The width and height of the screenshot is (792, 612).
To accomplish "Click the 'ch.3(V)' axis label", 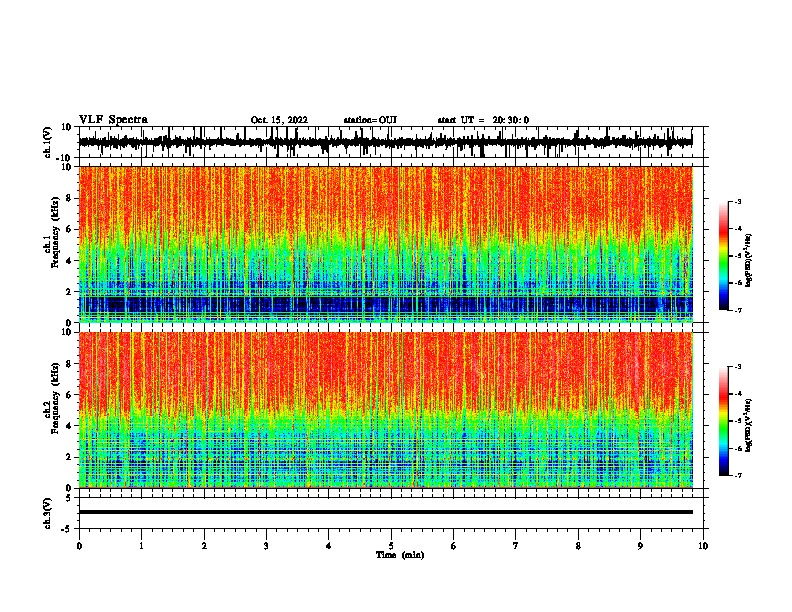I will [x=47, y=513].
